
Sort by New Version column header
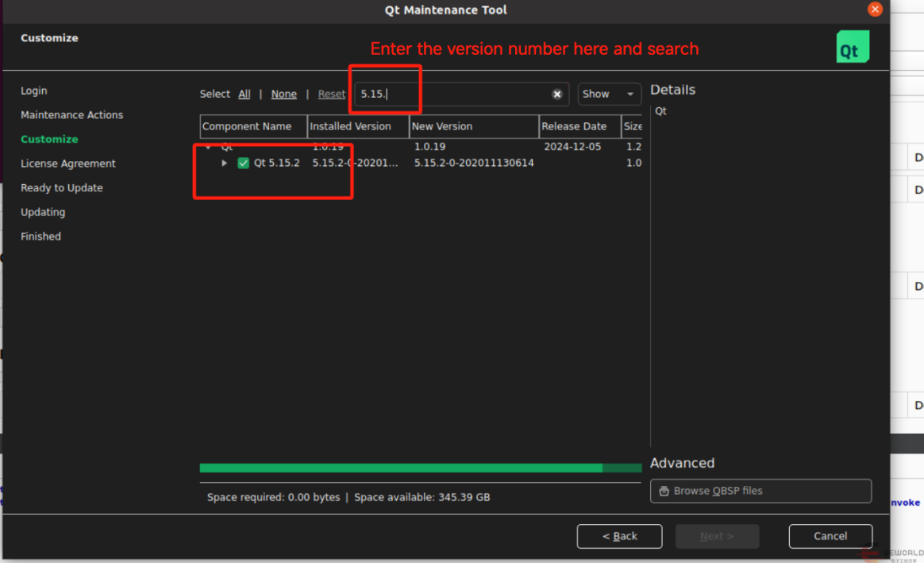coord(474,127)
